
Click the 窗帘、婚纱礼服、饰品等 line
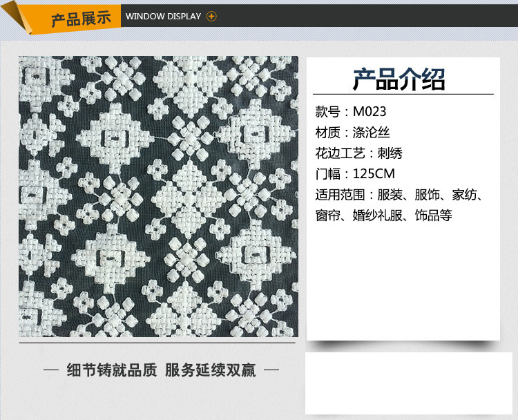(383, 216)
